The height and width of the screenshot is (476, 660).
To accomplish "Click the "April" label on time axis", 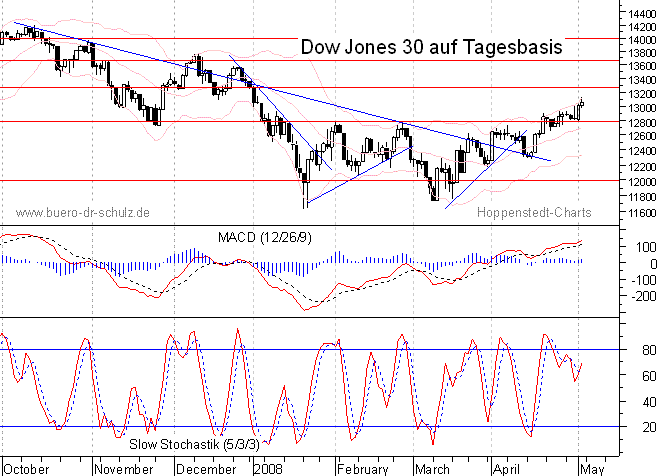I will click(506, 470).
